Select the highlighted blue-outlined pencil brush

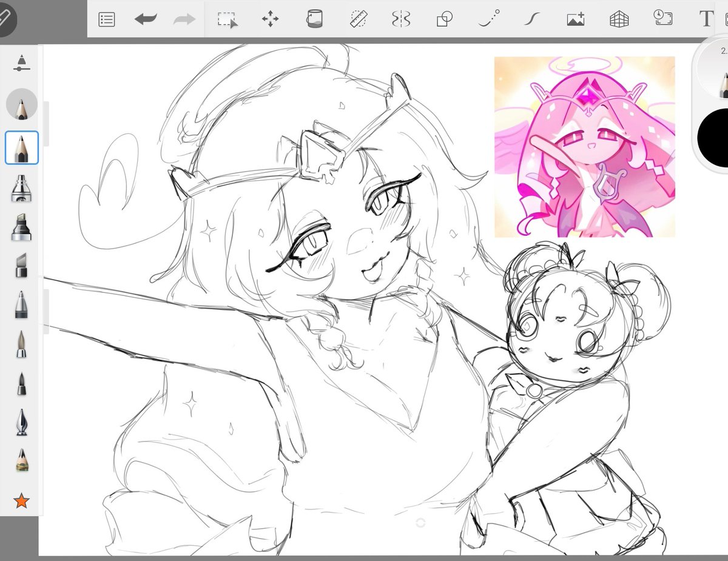(22, 148)
